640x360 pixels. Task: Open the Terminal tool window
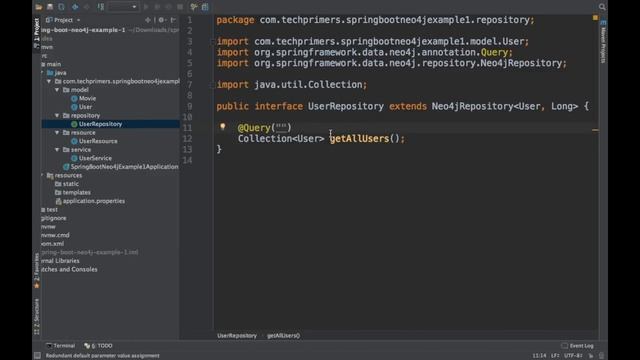coord(60,346)
